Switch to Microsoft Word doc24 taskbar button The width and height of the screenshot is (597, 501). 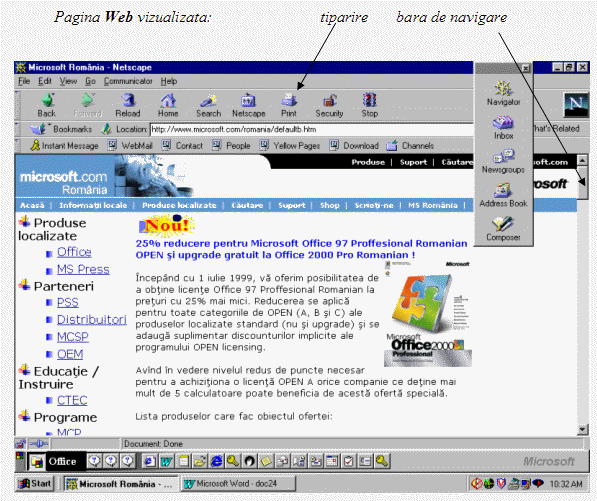tap(238, 483)
